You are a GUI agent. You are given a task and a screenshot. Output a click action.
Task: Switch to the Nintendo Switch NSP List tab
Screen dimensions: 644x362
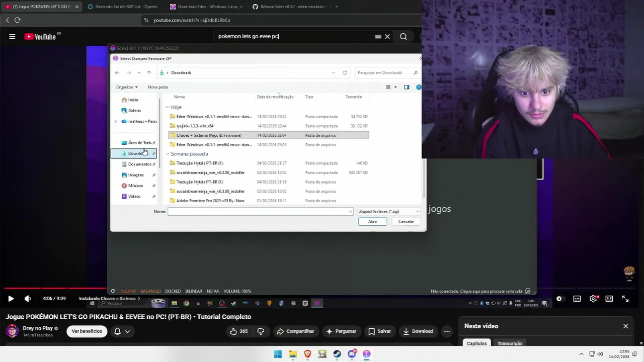[123, 7]
